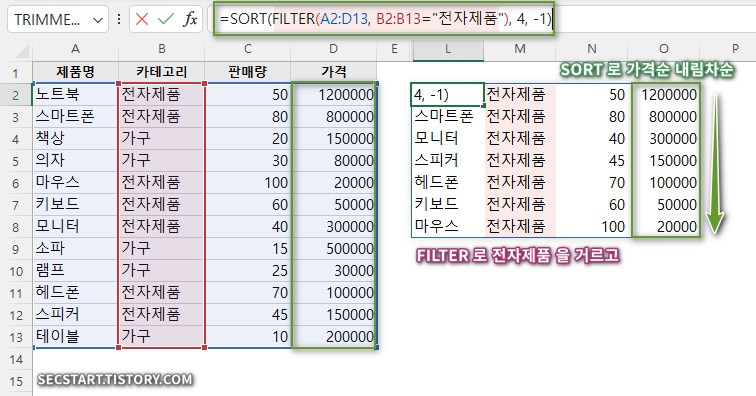Select row 15 header
The image size is (756, 396).
(16, 381)
